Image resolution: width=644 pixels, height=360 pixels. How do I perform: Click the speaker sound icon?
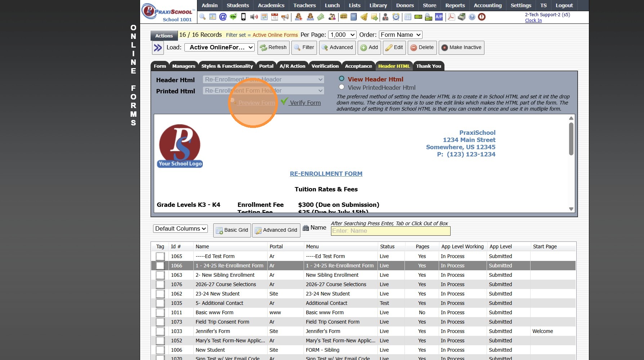pos(254,17)
